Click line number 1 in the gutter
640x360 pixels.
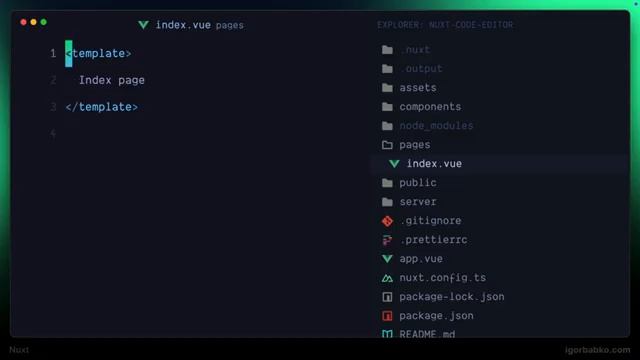point(53,53)
